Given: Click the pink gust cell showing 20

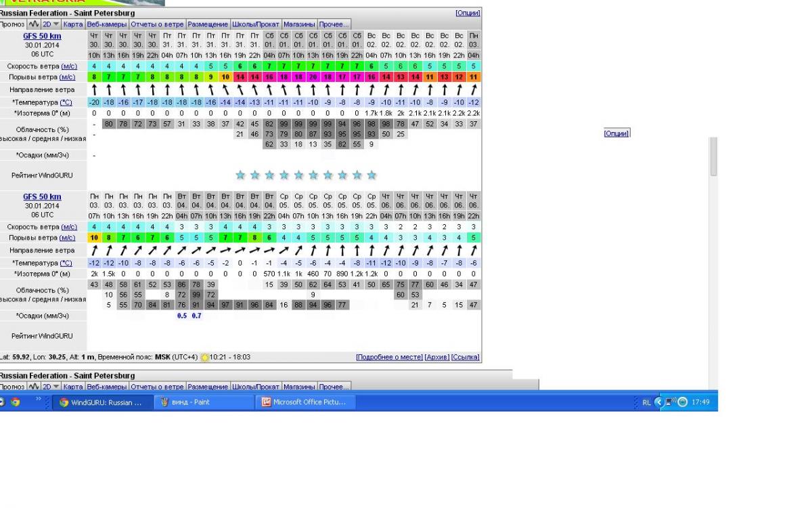Looking at the screenshot, I should pos(313,77).
